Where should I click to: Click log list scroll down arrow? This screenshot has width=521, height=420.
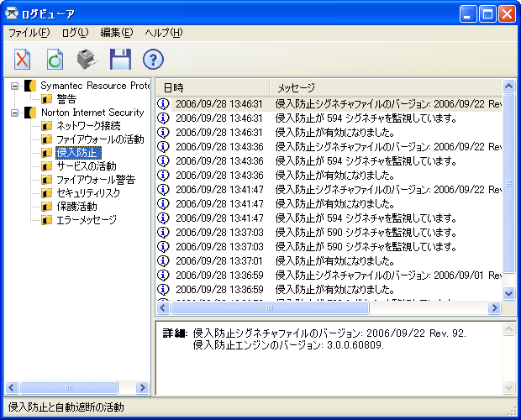508,293
